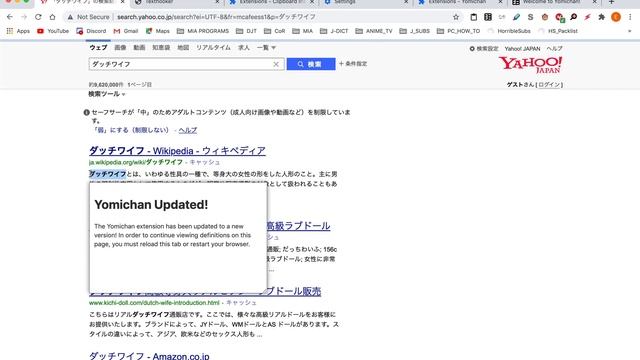
Task: Click the ログイン link
Action: click(x=549, y=84)
